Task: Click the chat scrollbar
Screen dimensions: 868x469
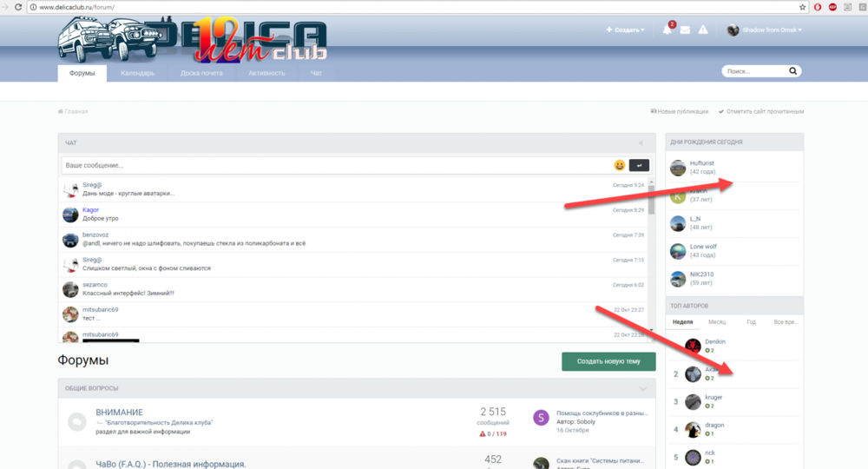Action: tap(652, 200)
